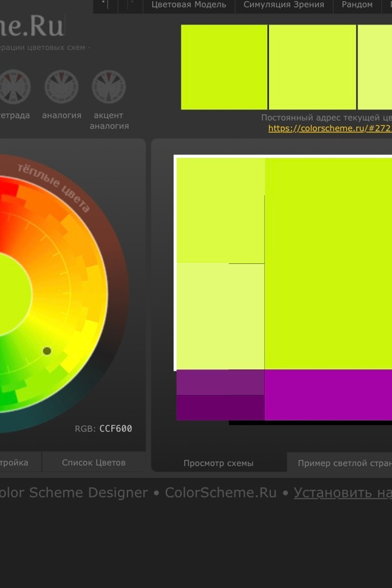392x588 pixels.
Task: Click the RGB value CCF600
Action: pyautogui.click(x=115, y=428)
